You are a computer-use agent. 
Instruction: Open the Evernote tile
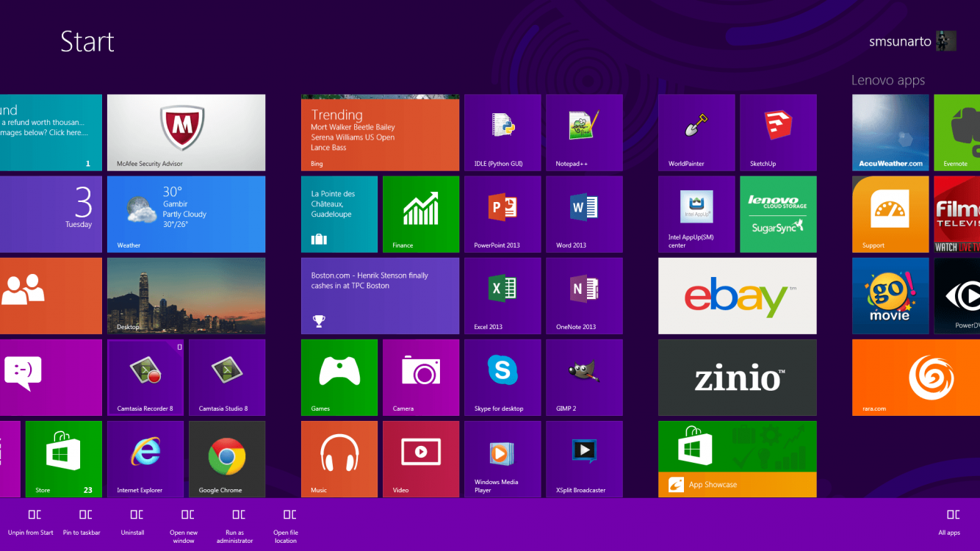[x=956, y=133]
